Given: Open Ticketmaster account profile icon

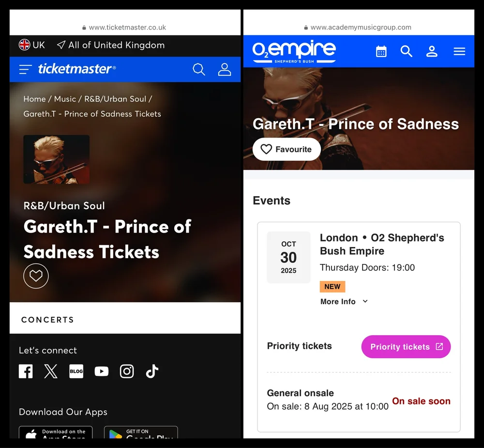Looking at the screenshot, I should coord(225,69).
